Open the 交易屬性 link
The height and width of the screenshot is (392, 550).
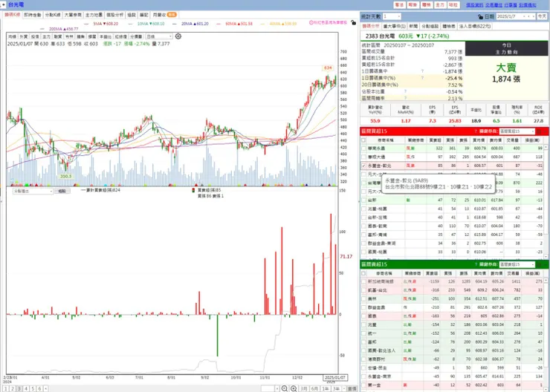pos(494,5)
